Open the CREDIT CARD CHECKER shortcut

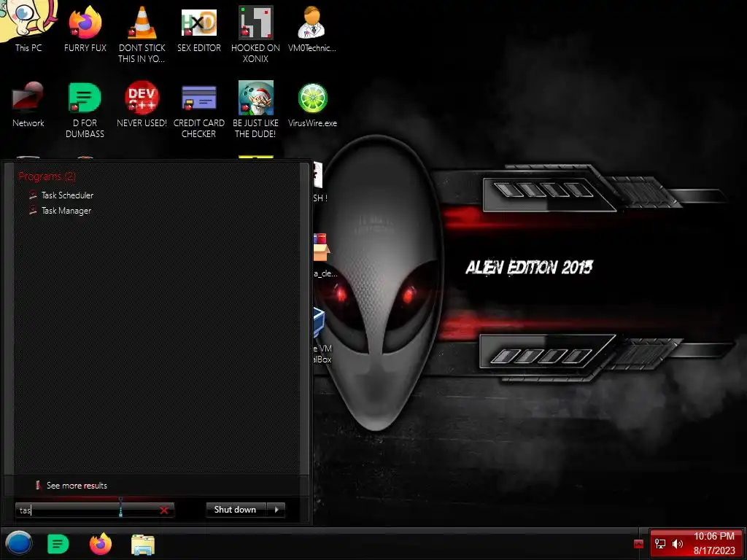[199, 110]
